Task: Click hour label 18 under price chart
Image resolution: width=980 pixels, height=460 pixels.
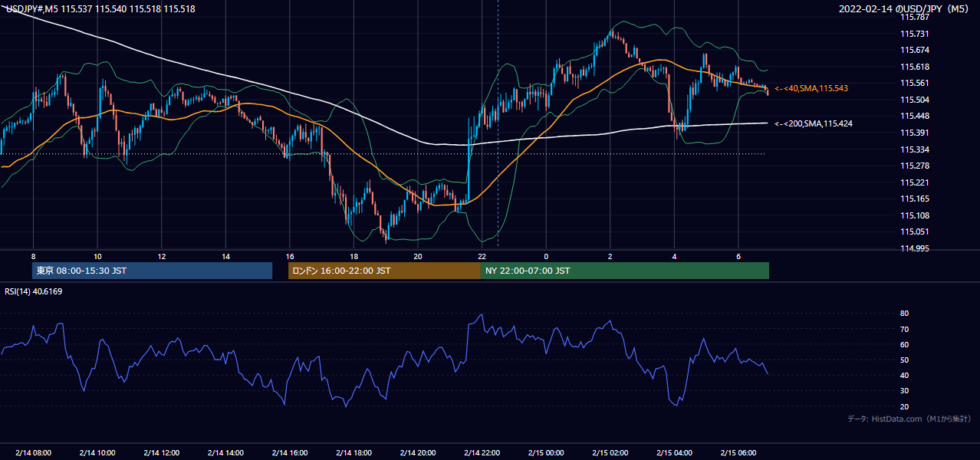Action: click(354, 256)
